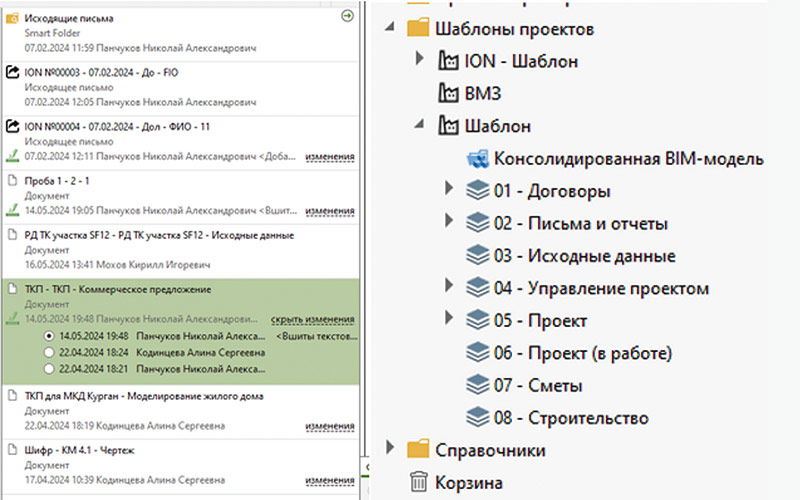
Task: Click document icon of Шифр - КМ 4.1 - Чертеж
Action: coord(13,449)
